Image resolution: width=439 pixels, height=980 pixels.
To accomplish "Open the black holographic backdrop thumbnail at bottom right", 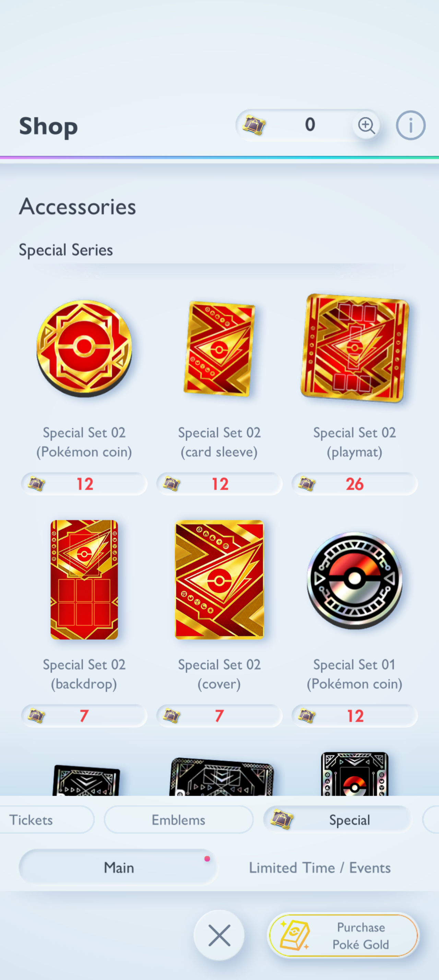I will coord(355,774).
